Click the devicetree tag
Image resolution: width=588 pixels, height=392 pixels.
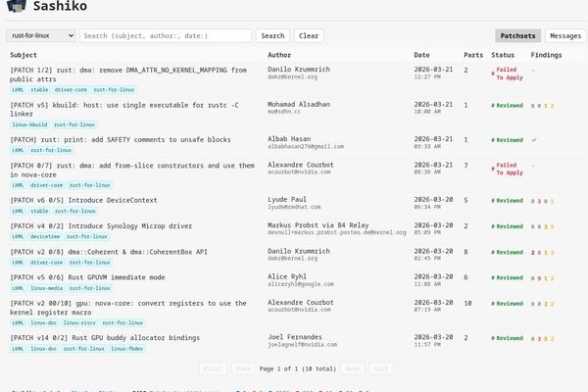[x=45, y=236]
